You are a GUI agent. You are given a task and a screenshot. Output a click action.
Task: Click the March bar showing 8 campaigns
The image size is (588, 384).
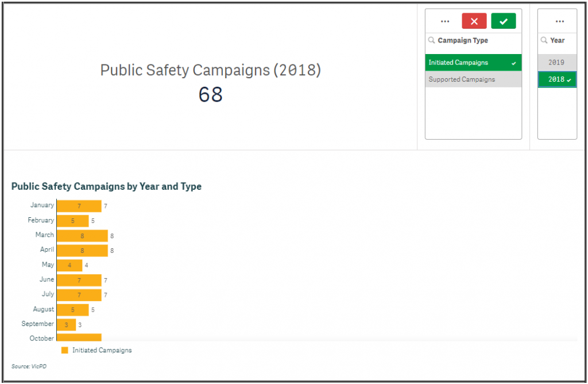[x=82, y=235]
